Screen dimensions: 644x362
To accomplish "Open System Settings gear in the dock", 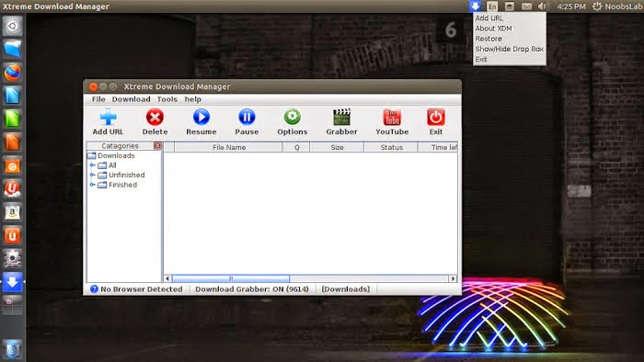I will coord(12,259).
